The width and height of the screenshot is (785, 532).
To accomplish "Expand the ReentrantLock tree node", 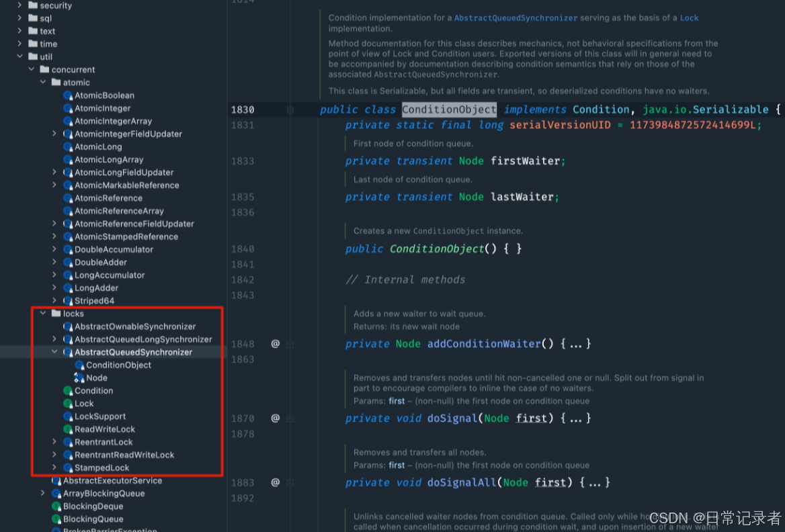I will (x=54, y=442).
